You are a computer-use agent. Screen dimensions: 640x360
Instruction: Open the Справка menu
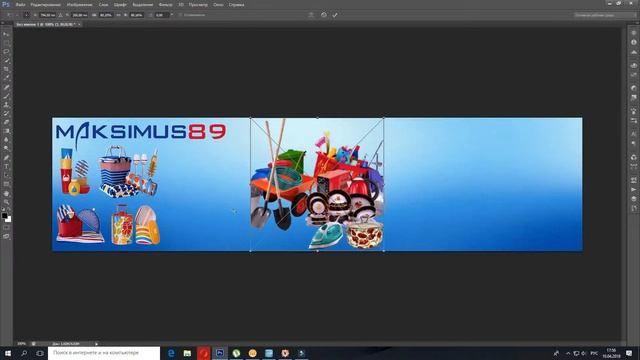point(236,5)
